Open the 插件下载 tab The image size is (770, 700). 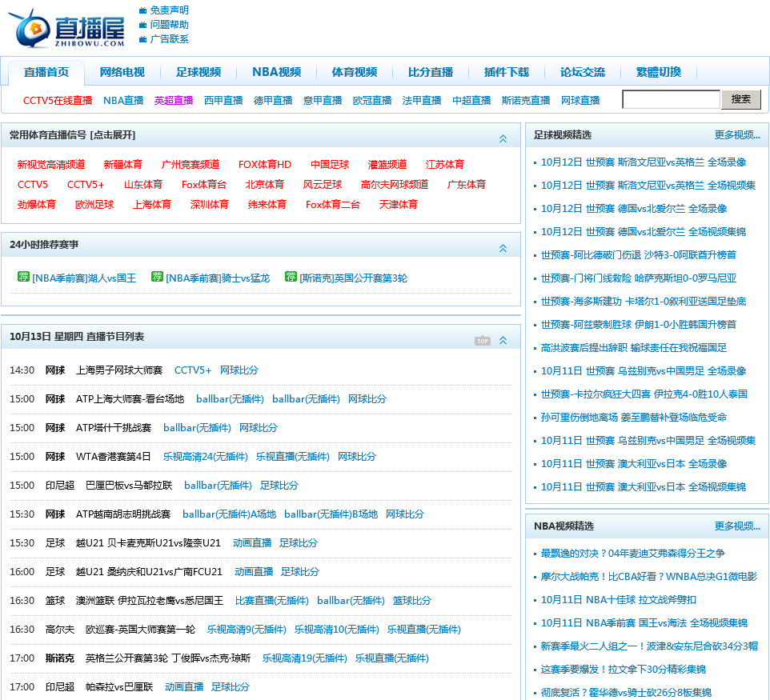click(x=507, y=72)
